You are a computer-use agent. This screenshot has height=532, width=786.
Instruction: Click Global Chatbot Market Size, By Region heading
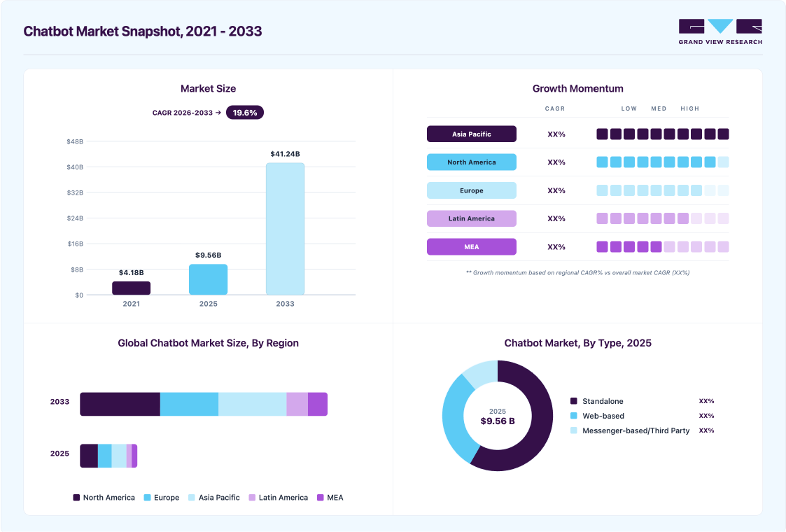208,343
